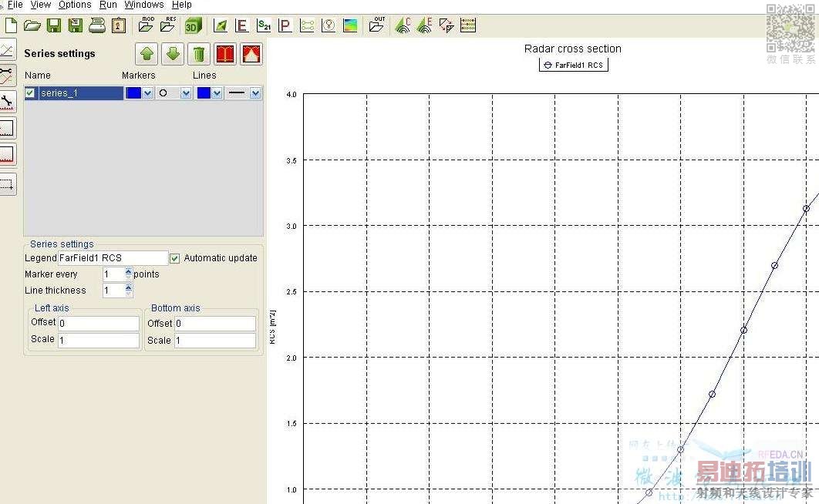
Task: Click the open red curtain icon
Action: 251,54
